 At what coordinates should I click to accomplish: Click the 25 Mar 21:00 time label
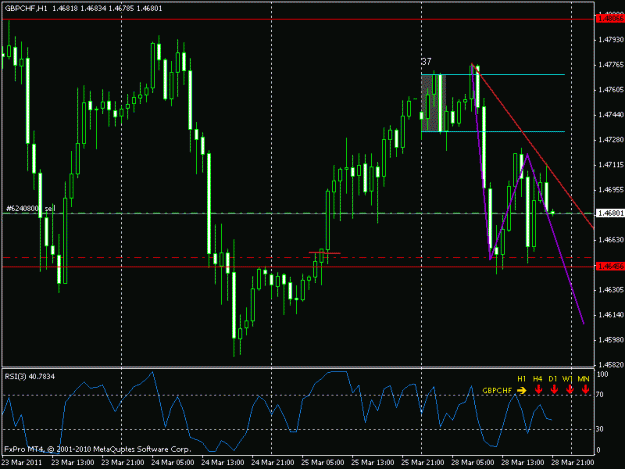coord(423,463)
